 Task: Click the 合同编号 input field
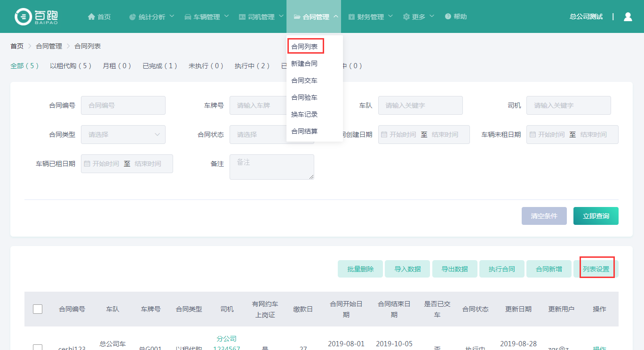click(x=123, y=105)
